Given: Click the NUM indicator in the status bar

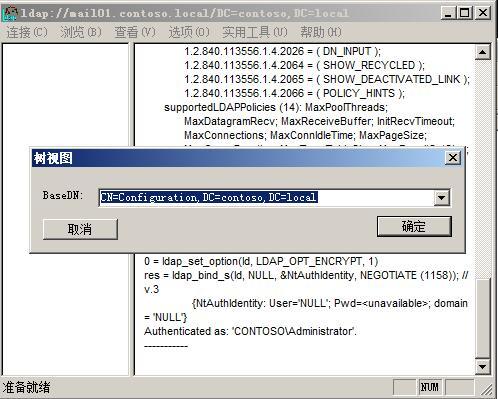Looking at the screenshot, I should coord(430,387).
